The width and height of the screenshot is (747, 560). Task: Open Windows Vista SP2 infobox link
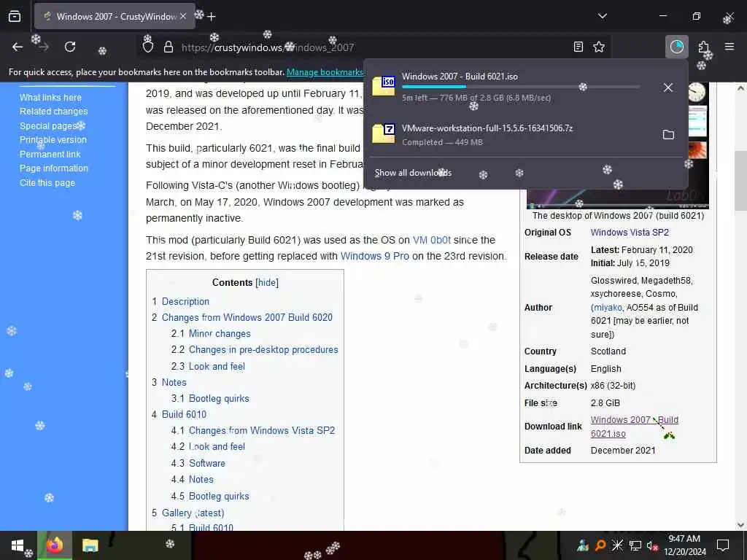630,233
